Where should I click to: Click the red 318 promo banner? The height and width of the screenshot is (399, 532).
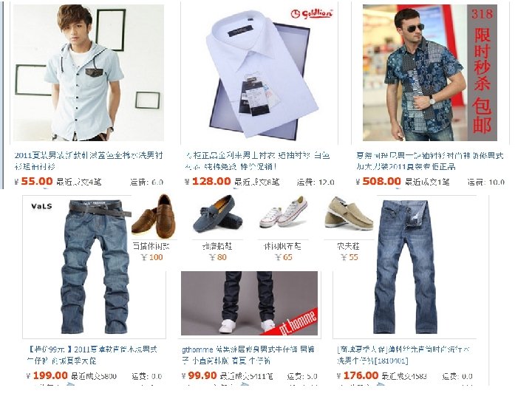(x=482, y=72)
